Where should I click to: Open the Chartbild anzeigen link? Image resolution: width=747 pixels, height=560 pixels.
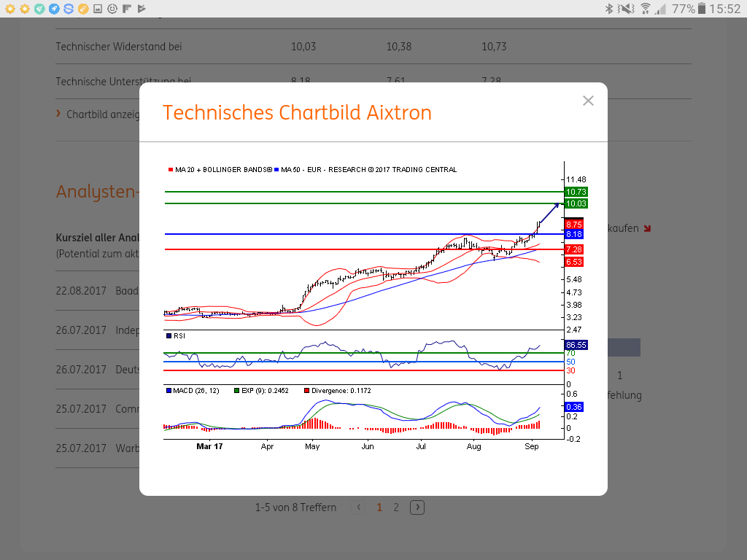coord(103,114)
